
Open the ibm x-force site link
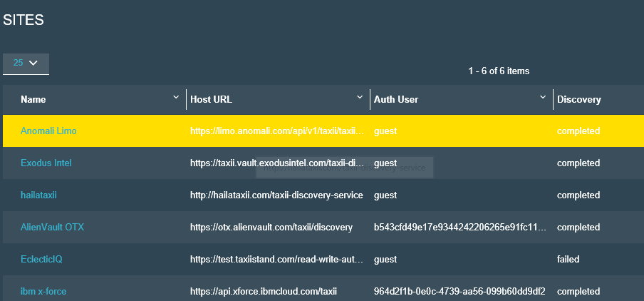(43, 291)
